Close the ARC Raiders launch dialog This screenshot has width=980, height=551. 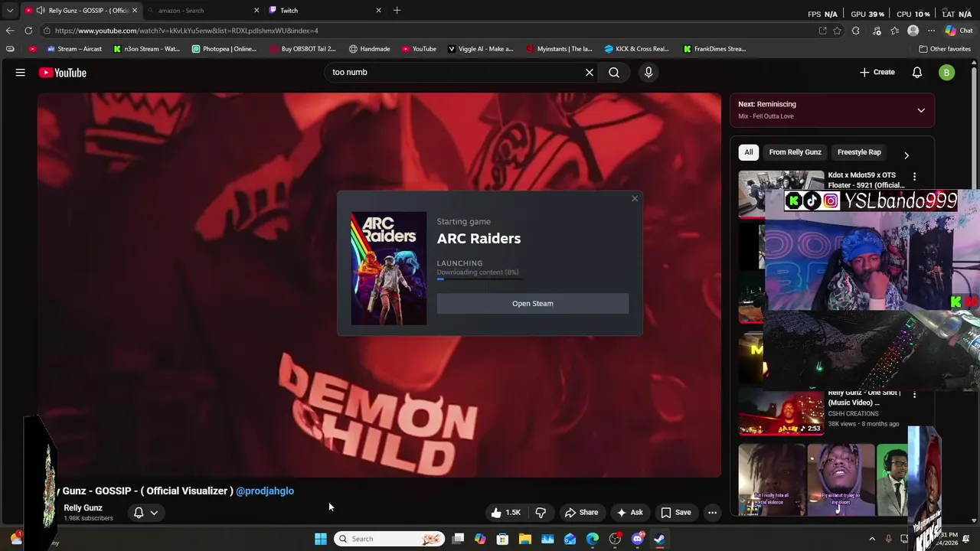635,199
